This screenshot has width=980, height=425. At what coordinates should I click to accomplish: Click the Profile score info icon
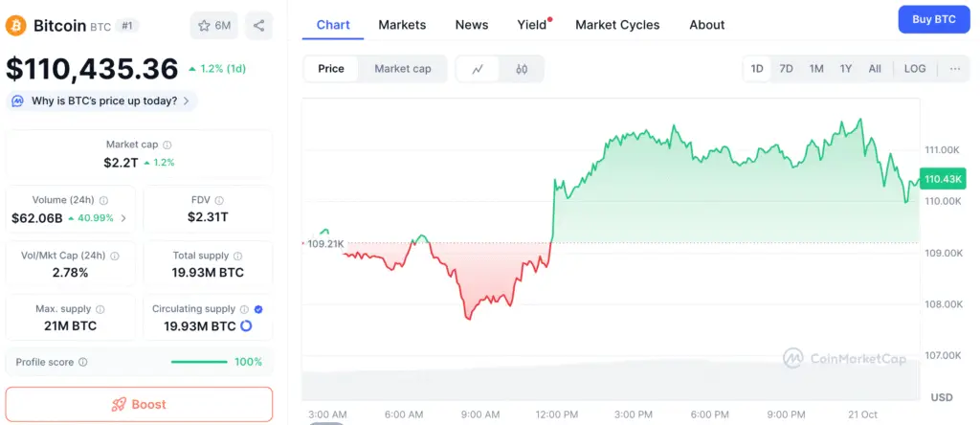(x=83, y=363)
